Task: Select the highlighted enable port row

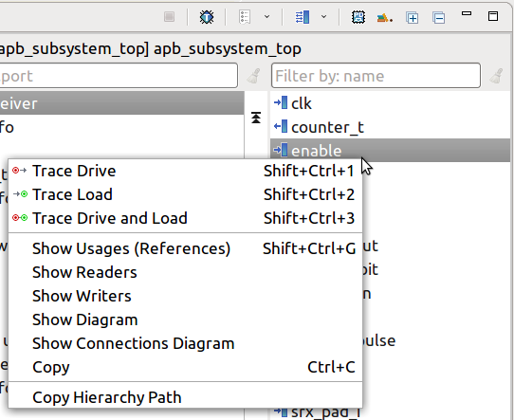Action: click(391, 150)
